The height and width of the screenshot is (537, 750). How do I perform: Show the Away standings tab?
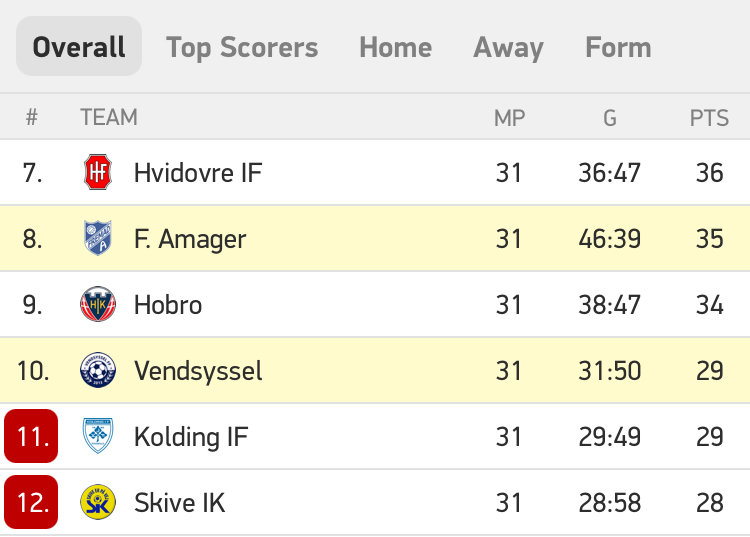pyautogui.click(x=508, y=47)
